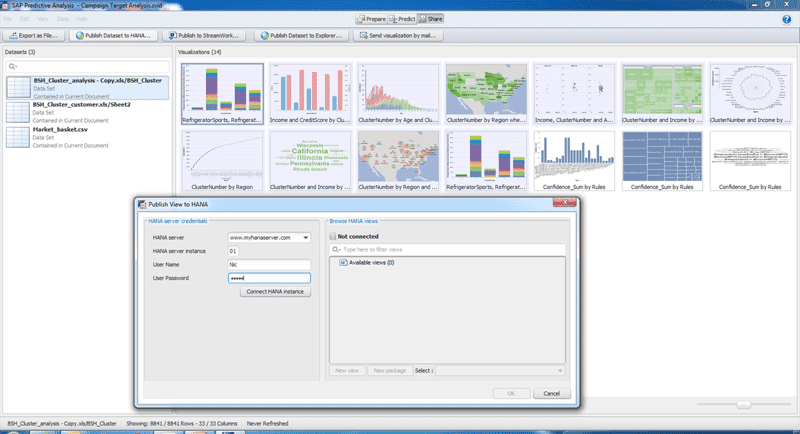800x434 pixels.
Task: Switch to the Predict tab
Action: point(402,19)
